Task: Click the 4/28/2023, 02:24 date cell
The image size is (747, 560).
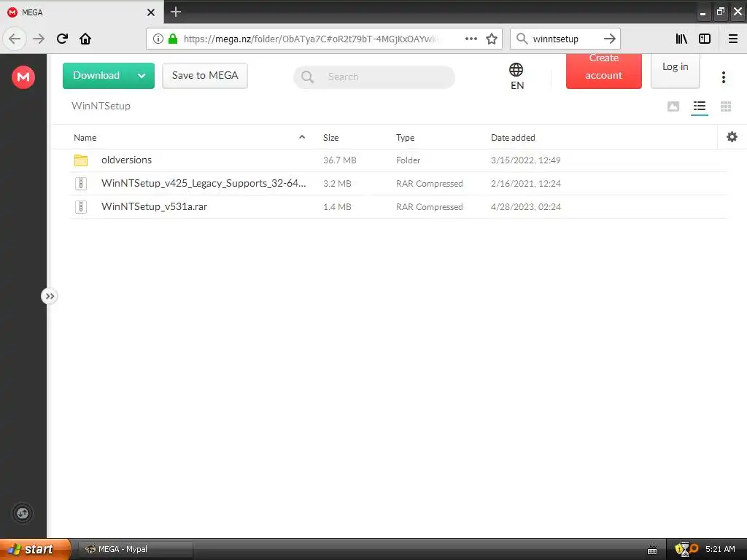Action: [x=526, y=207]
